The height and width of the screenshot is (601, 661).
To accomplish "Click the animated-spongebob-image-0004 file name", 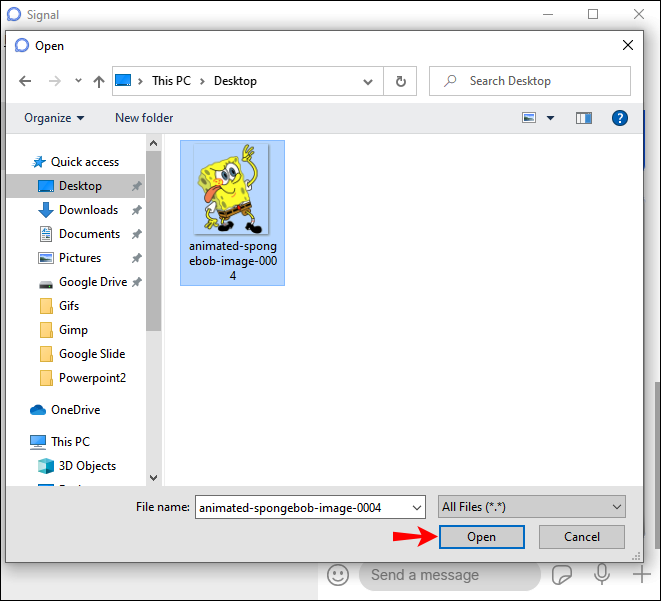I will coord(233,261).
